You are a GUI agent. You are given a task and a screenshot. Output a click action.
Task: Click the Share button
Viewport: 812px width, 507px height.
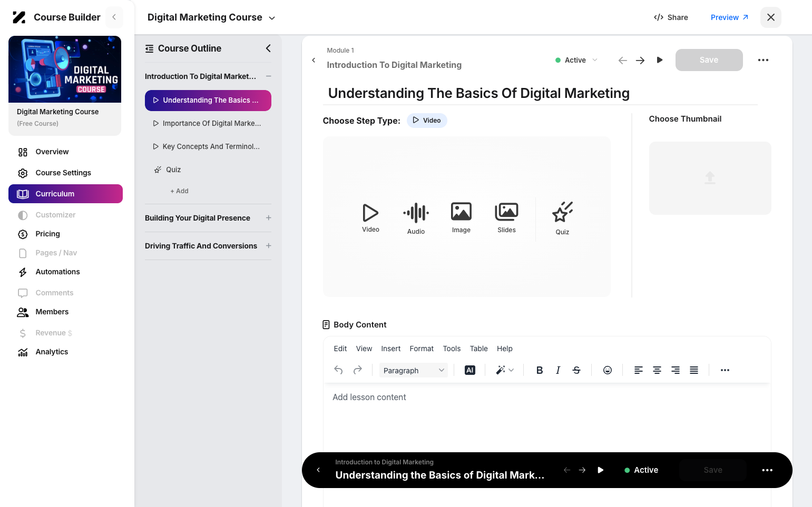click(671, 17)
